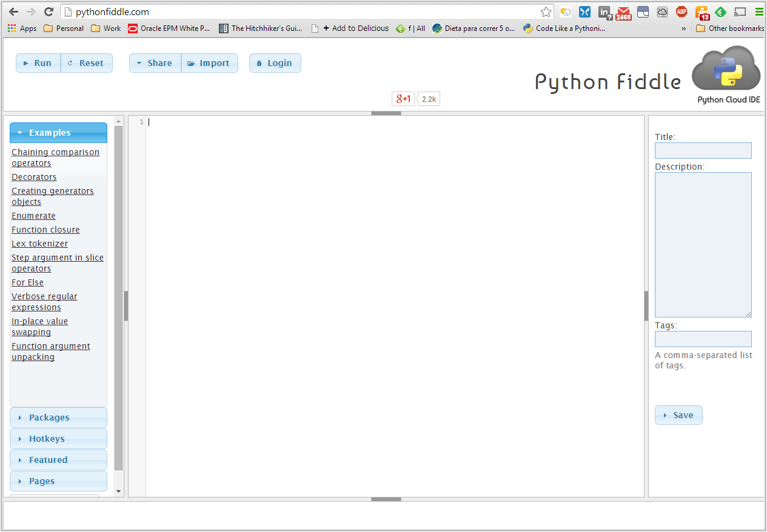This screenshot has height=532, width=767.
Task: Open the Chrome menu hamburger icon
Action: (x=759, y=12)
